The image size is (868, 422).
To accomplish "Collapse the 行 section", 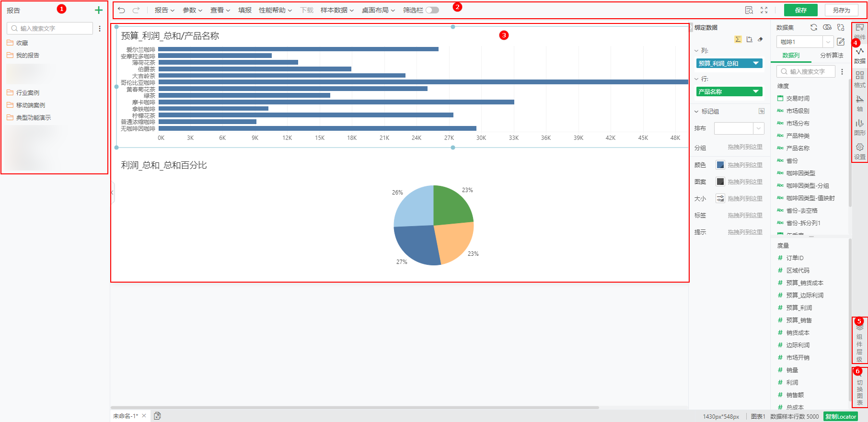I will (696, 79).
